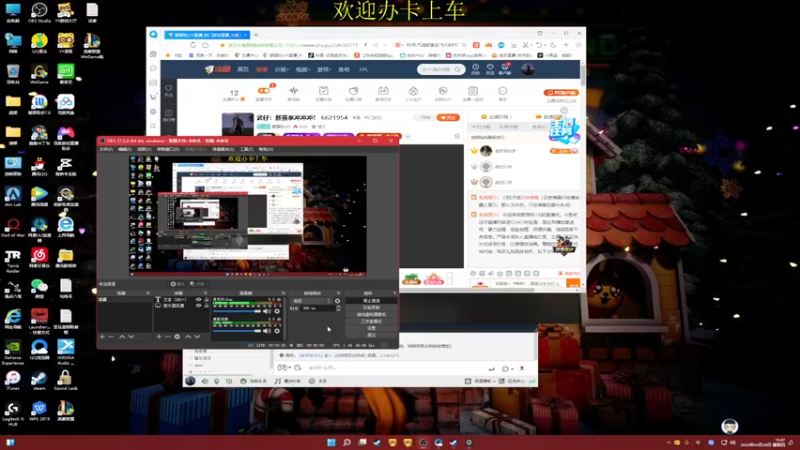Open the Douyu history icon in header

[476, 69]
